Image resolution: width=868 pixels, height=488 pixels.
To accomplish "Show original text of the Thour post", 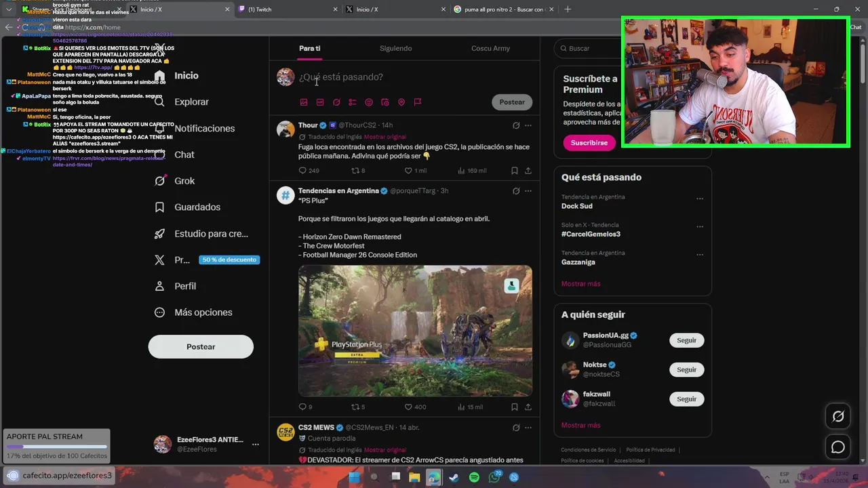I will point(384,137).
